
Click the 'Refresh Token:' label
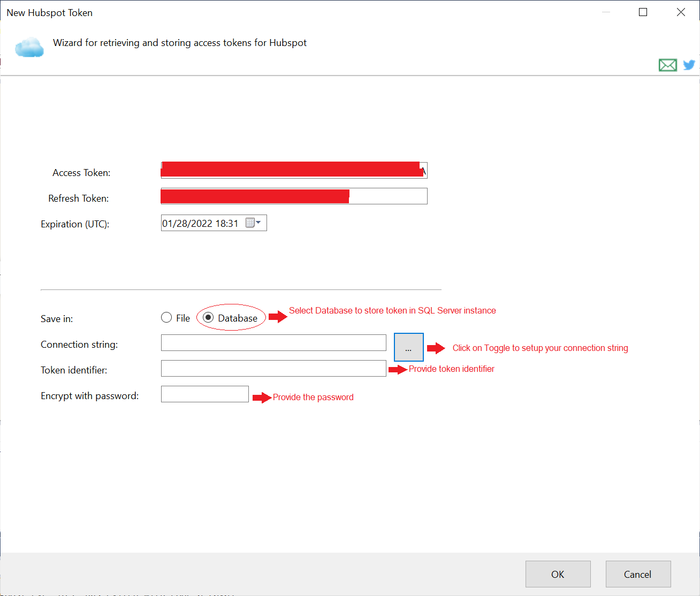click(x=78, y=198)
